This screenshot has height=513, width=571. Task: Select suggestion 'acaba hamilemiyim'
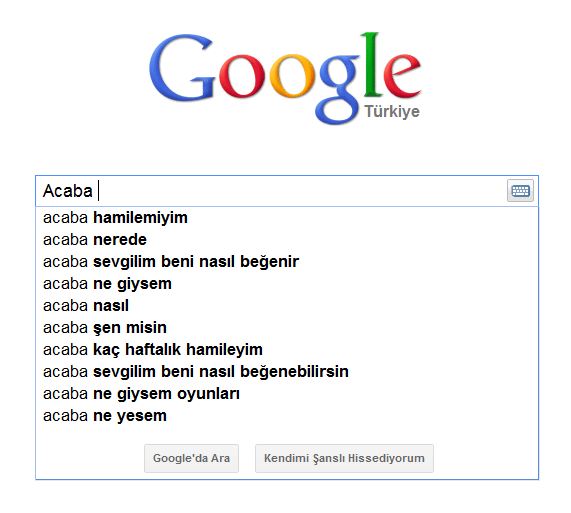[x=287, y=218]
